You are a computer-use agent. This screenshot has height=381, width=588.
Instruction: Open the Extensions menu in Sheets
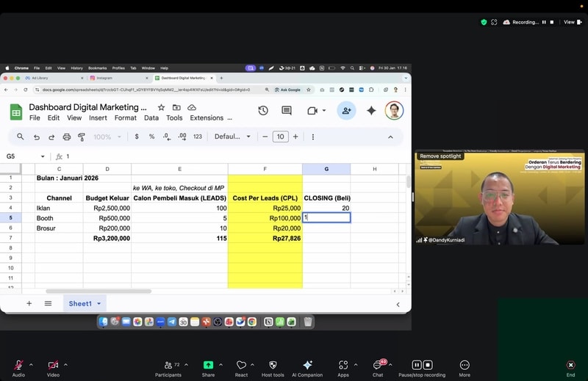[207, 117]
